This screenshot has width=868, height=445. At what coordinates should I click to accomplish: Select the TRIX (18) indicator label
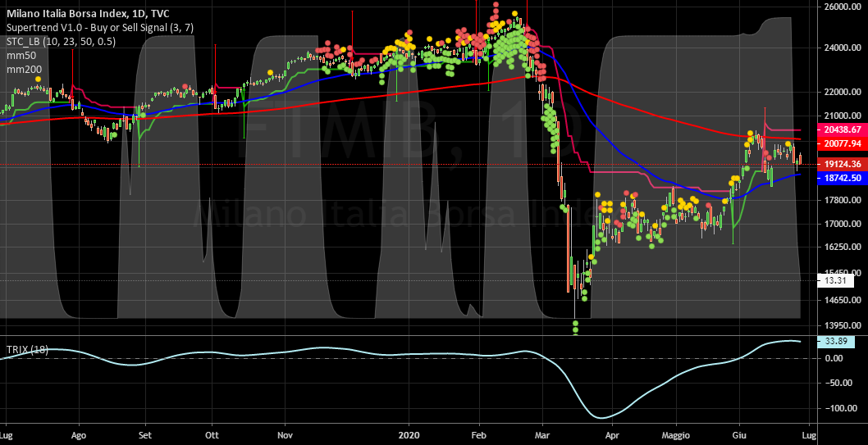click(x=27, y=349)
